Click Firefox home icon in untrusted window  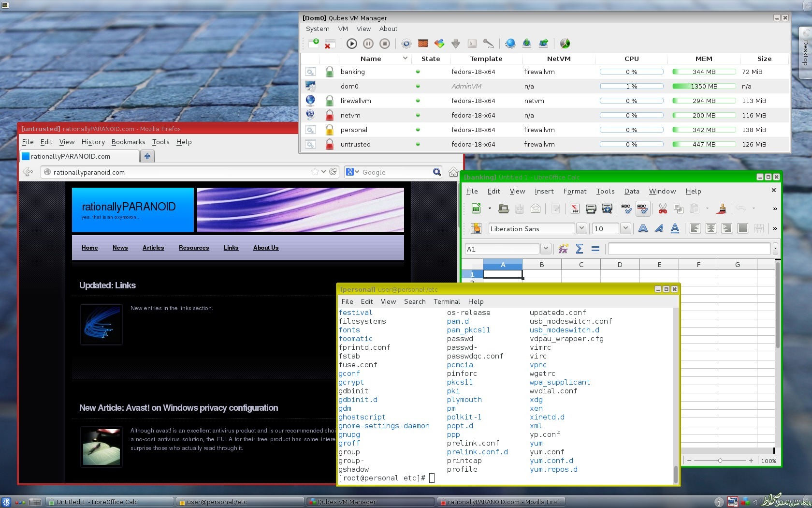pyautogui.click(x=453, y=172)
